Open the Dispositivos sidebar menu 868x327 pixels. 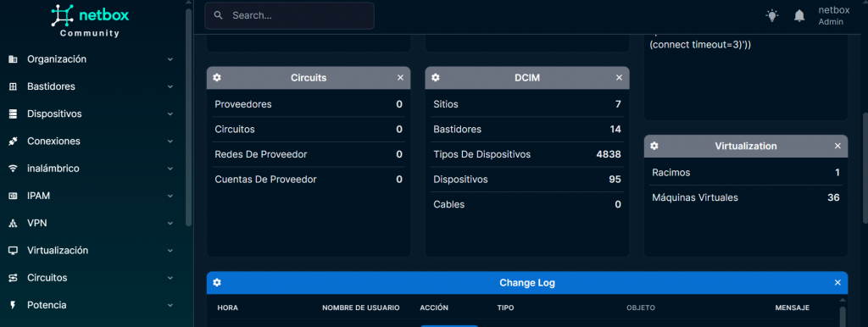pyautogui.click(x=92, y=114)
